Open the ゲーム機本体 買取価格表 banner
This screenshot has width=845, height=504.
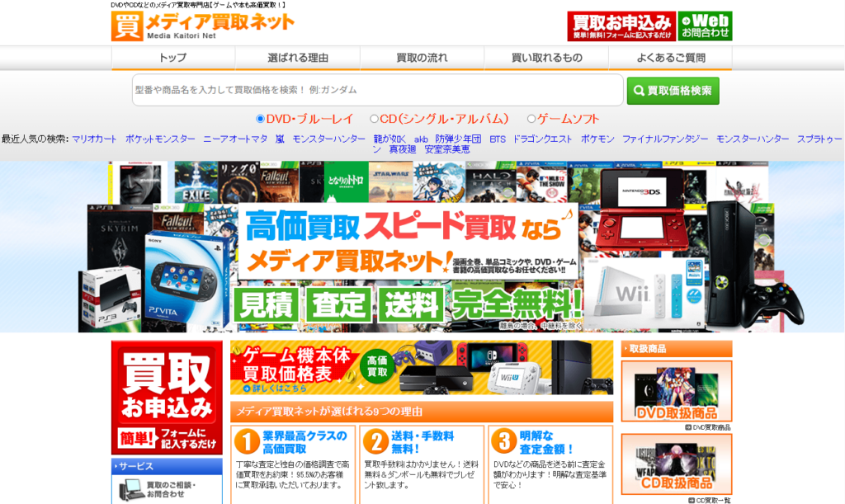[422, 368]
